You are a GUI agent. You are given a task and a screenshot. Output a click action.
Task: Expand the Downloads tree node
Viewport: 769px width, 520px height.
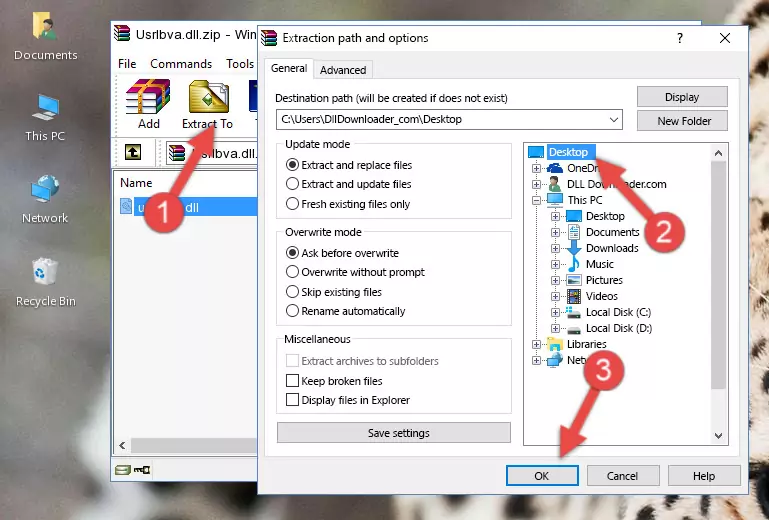555,248
